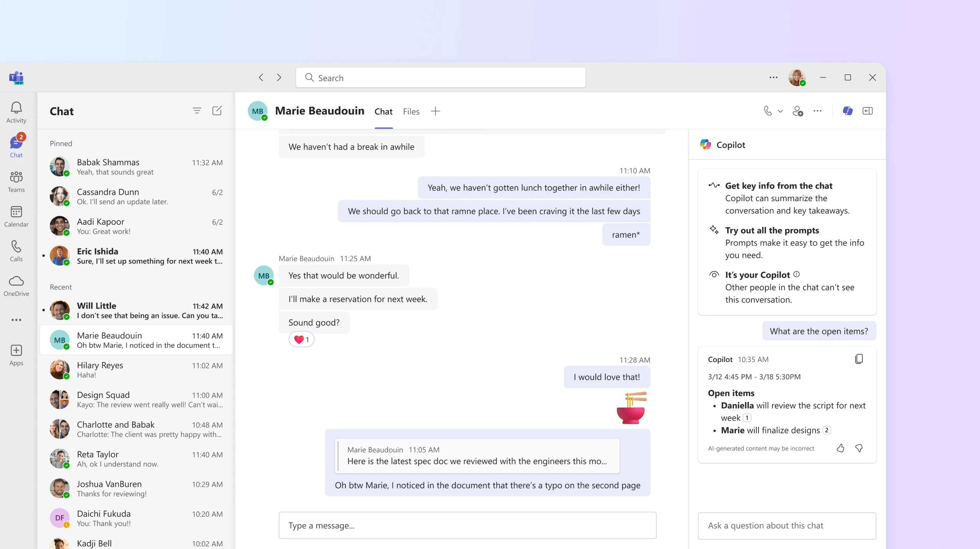The width and height of the screenshot is (980, 549).
Task: Open the Apps store icon
Action: tap(16, 355)
